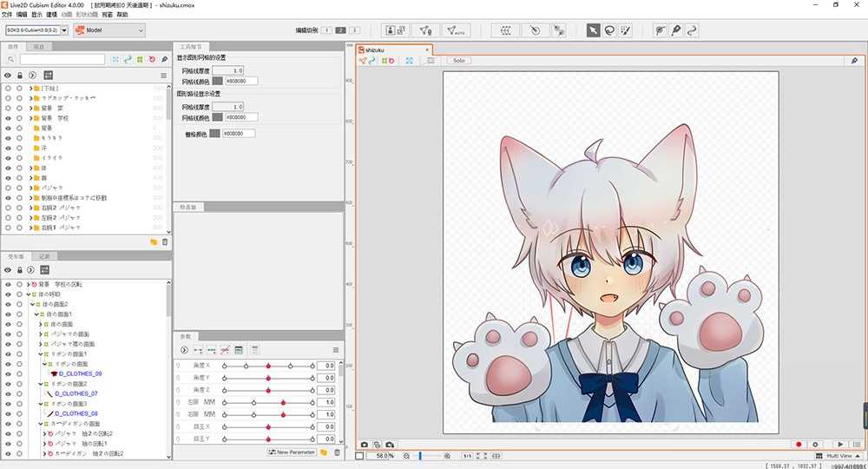Select edit level 1 button
Screen dimensions: 868x469
[x=326, y=30]
